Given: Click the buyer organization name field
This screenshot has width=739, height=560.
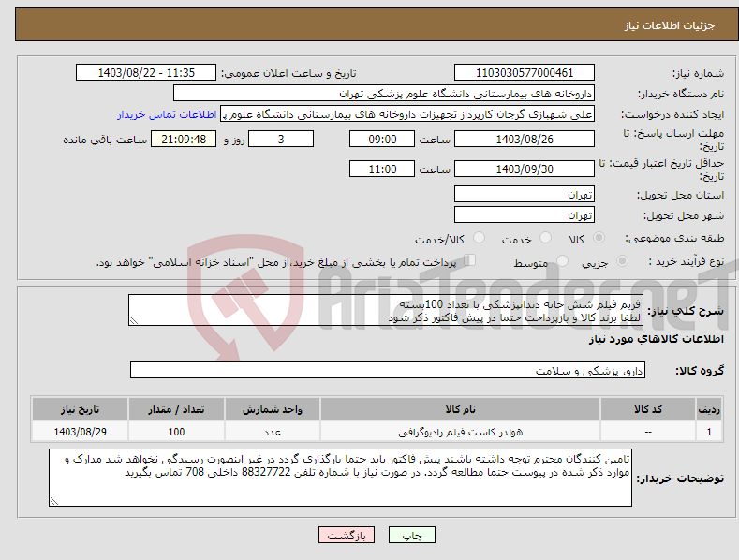Looking at the screenshot, I should coord(384,94).
